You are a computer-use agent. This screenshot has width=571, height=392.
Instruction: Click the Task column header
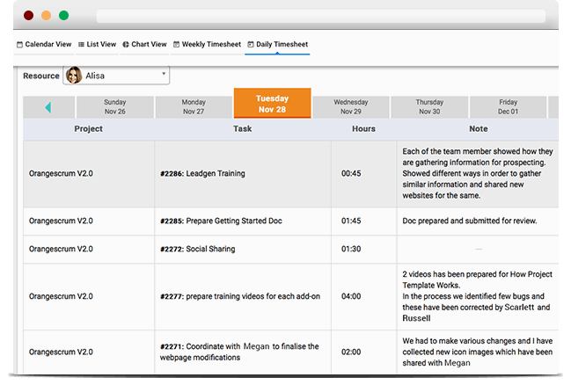[243, 128]
